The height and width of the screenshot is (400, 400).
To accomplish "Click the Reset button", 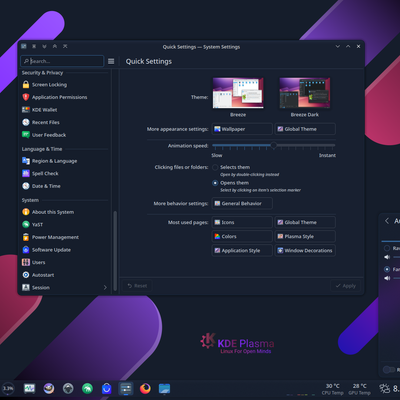I will pyautogui.click(x=137, y=286).
